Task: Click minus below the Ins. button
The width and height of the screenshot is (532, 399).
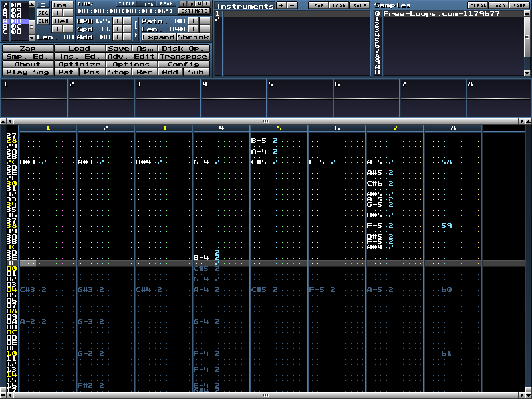Action: (68, 13)
